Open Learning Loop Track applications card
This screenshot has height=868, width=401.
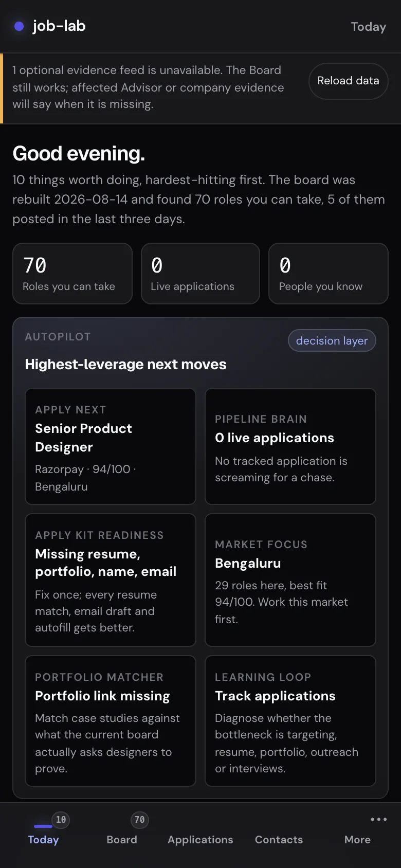pos(290,721)
